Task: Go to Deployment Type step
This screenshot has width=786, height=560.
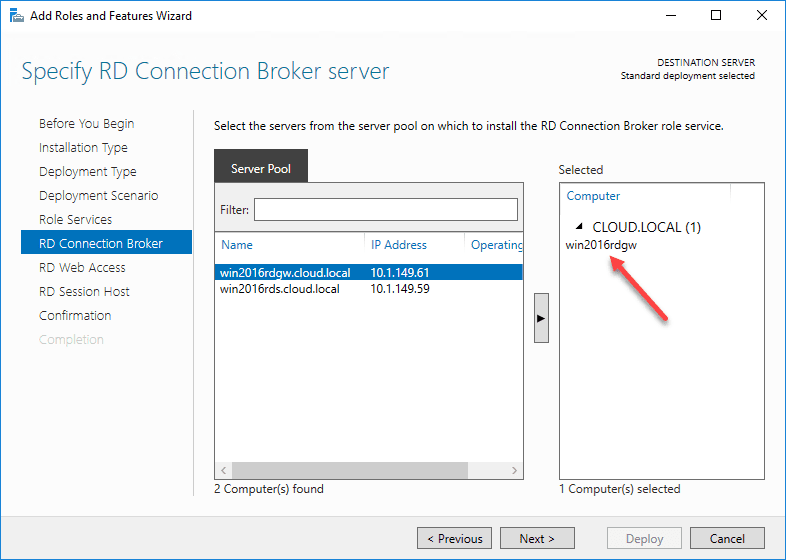Action: click(x=88, y=171)
